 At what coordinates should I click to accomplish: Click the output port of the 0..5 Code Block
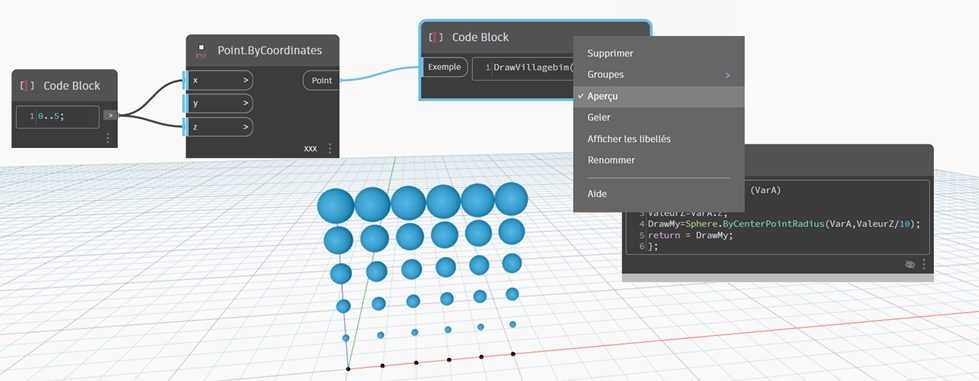coord(111,115)
